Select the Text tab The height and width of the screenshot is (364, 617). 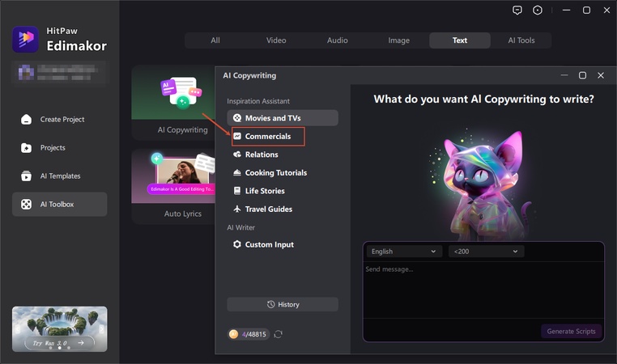pos(460,40)
